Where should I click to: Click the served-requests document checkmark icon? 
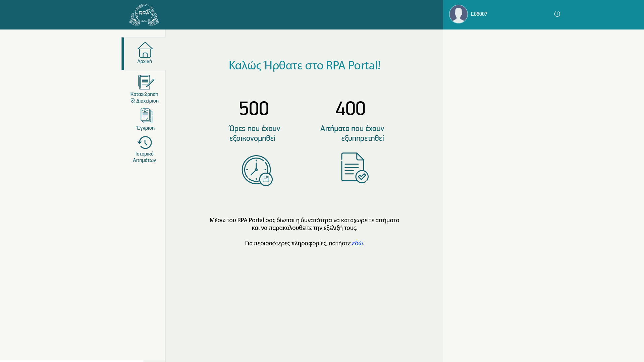coord(355,168)
